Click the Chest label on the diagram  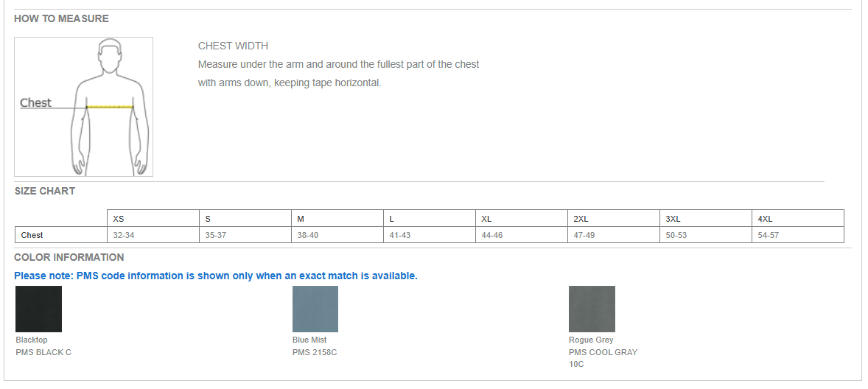(35, 102)
